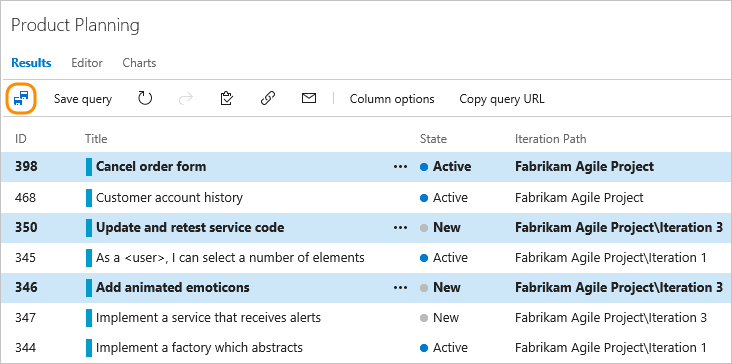Open work item Cancel order form

click(151, 167)
